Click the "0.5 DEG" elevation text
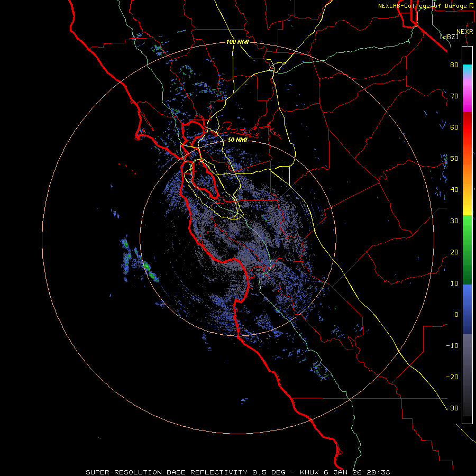The image size is (476, 476). tap(269, 472)
